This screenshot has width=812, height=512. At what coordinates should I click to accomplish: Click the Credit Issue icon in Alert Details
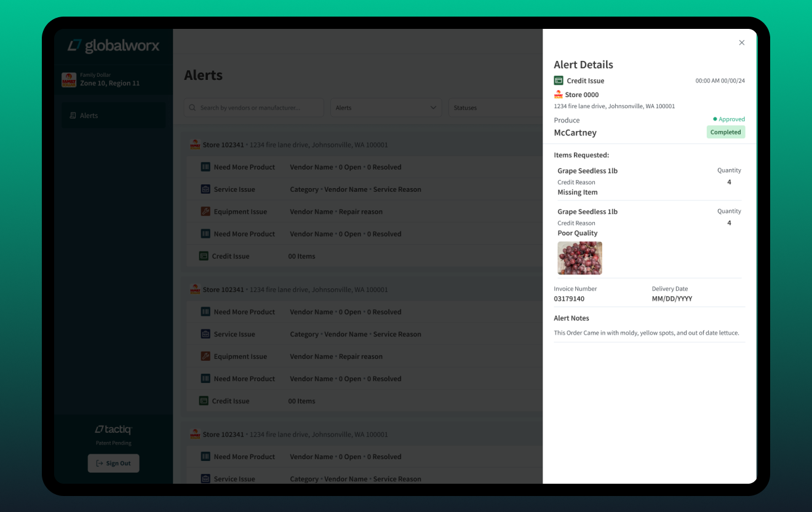[559, 81]
